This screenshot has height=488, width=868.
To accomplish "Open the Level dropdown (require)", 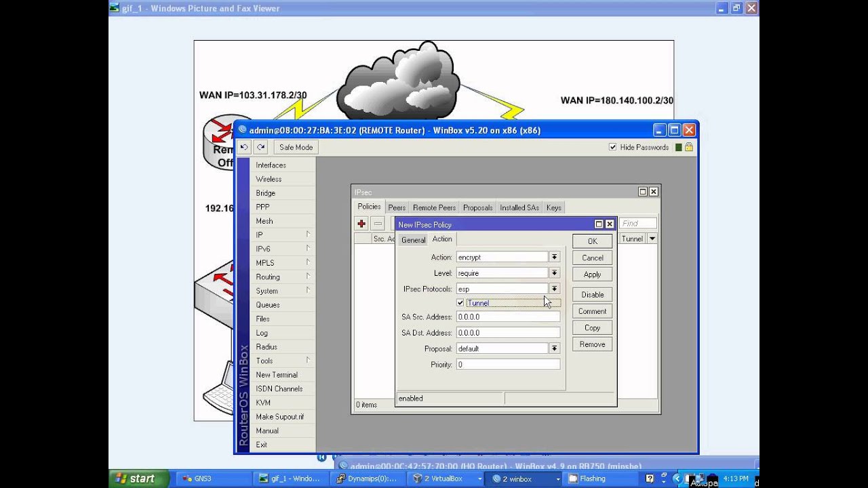I will (x=555, y=273).
